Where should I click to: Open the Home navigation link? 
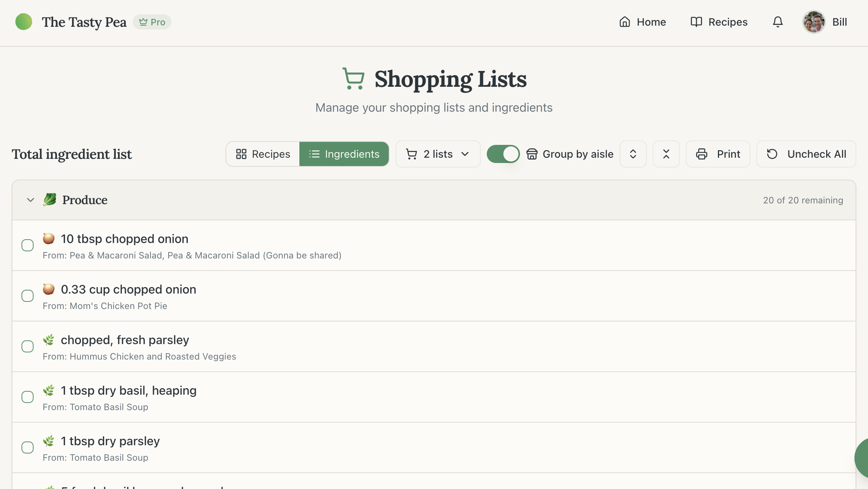(643, 22)
